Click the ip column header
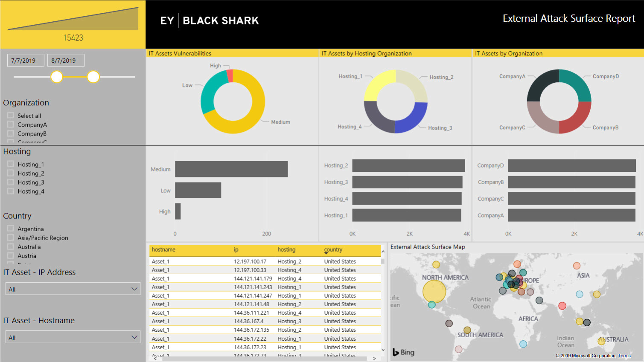This screenshot has width=644, height=362. [236, 250]
